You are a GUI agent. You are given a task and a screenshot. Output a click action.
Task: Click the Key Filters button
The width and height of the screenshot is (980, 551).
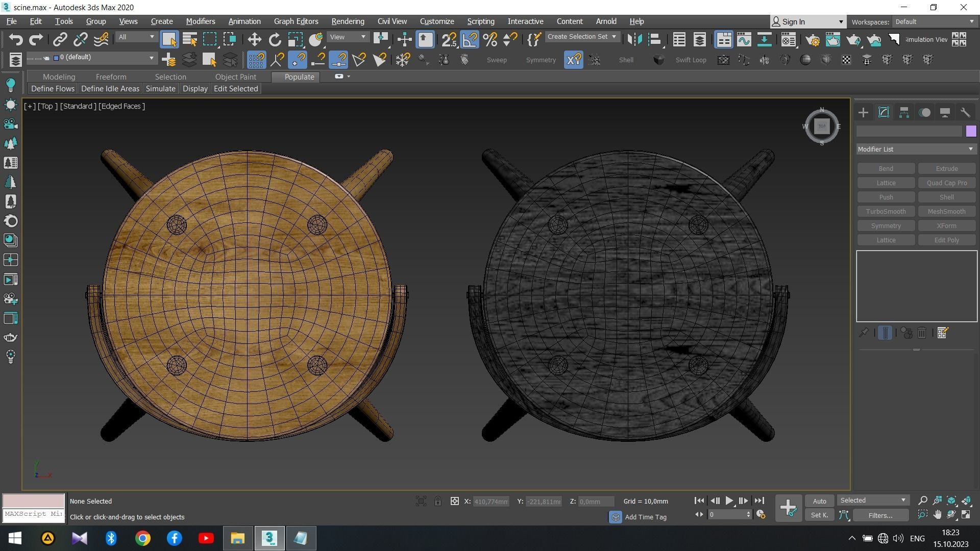click(x=880, y=515)
